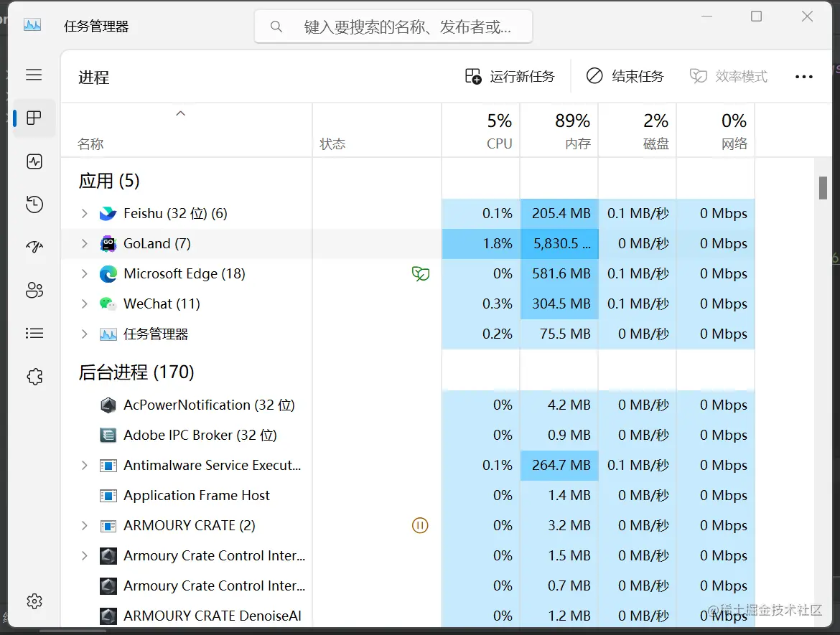
Task: Click the GoLand app icon
Action: (x=108, y=244)
